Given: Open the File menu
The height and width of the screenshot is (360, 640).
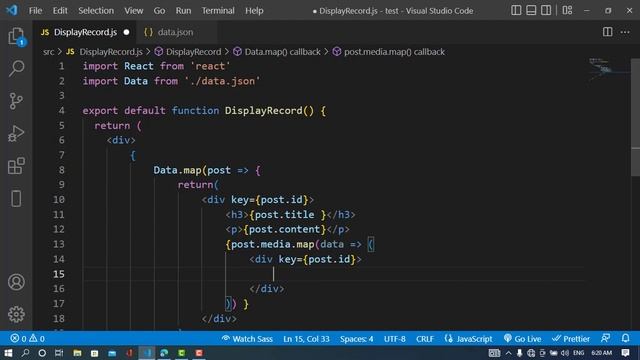Looking at the screenshot, I should pos(35,11).
